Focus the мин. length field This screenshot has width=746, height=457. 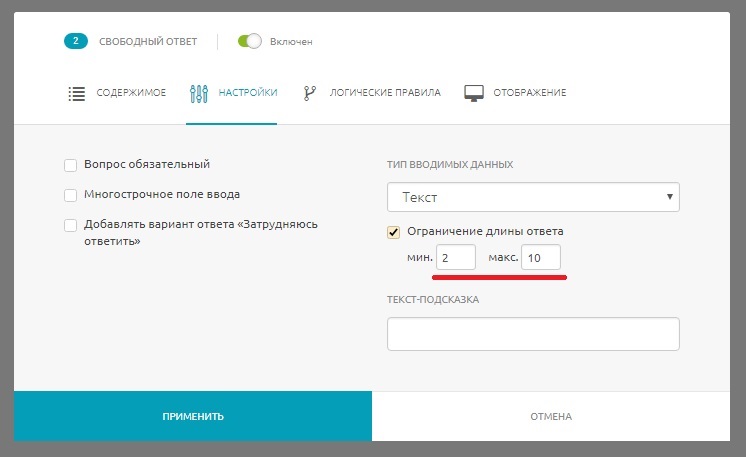coord(457,258)
